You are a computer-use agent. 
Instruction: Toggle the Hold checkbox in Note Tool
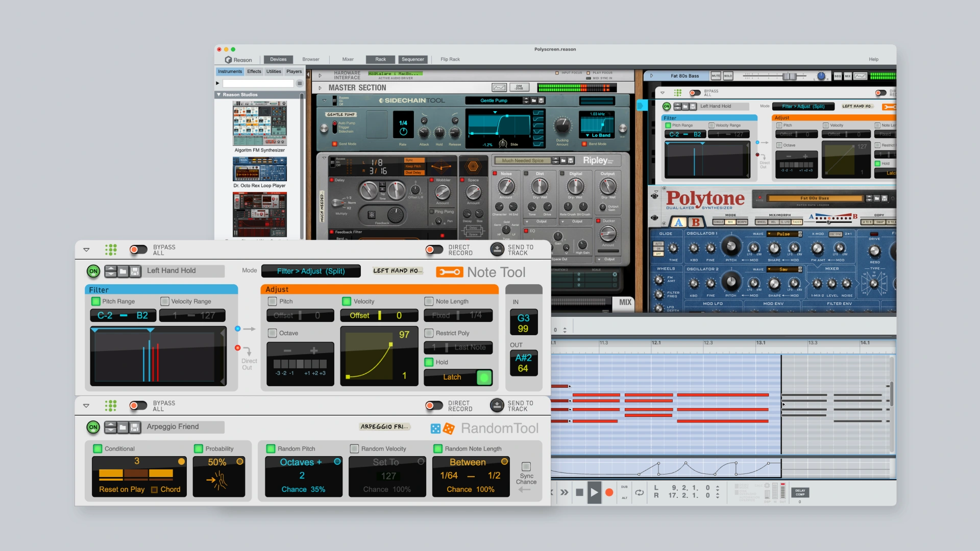click(429, 361)
